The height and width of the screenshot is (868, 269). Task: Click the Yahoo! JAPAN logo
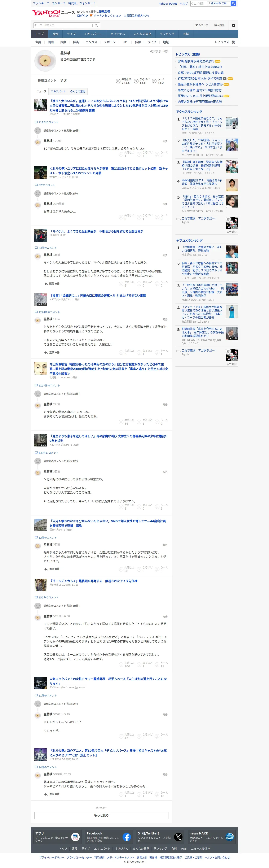(46, 13)
